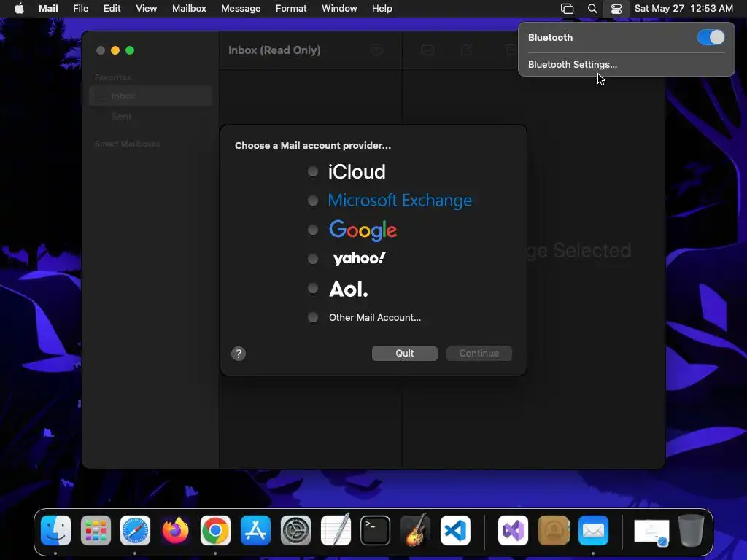This screenshot has height=560, width=747.
Task: Click the date and time in menu bar
Action: click(x=684, y=8)
